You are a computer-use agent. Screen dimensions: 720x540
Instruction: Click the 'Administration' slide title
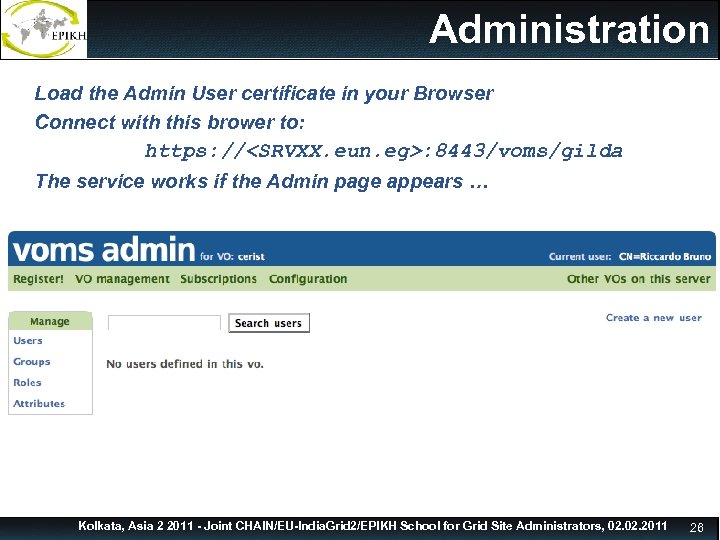pyautogui.click(x=569, y=29)
